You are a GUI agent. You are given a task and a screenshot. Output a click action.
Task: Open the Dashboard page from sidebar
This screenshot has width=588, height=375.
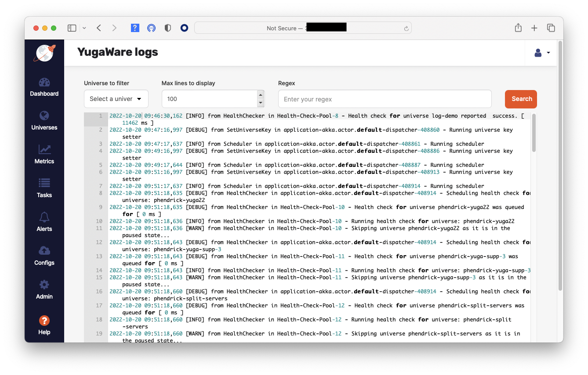pyautogui.click(x=44, y=87)
